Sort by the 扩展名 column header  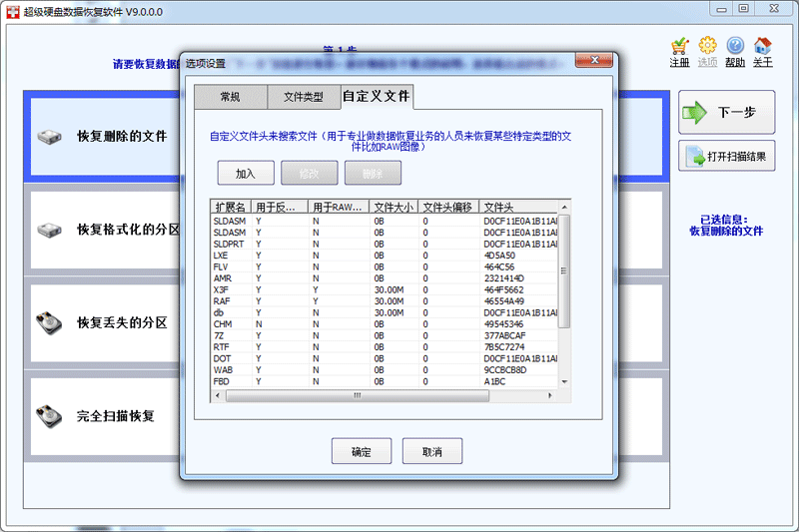(x=230, y=207)
